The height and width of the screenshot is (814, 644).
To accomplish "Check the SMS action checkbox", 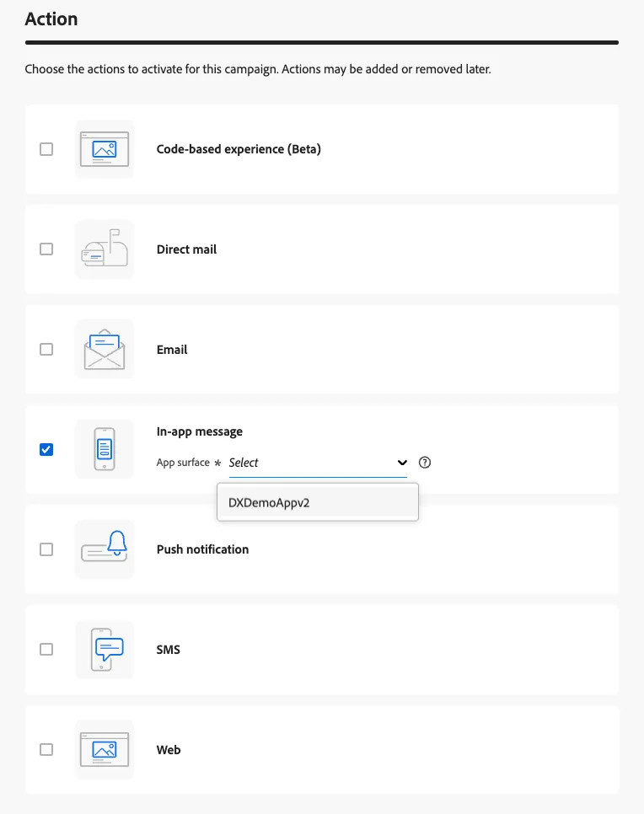I will (x=46, y=650).
